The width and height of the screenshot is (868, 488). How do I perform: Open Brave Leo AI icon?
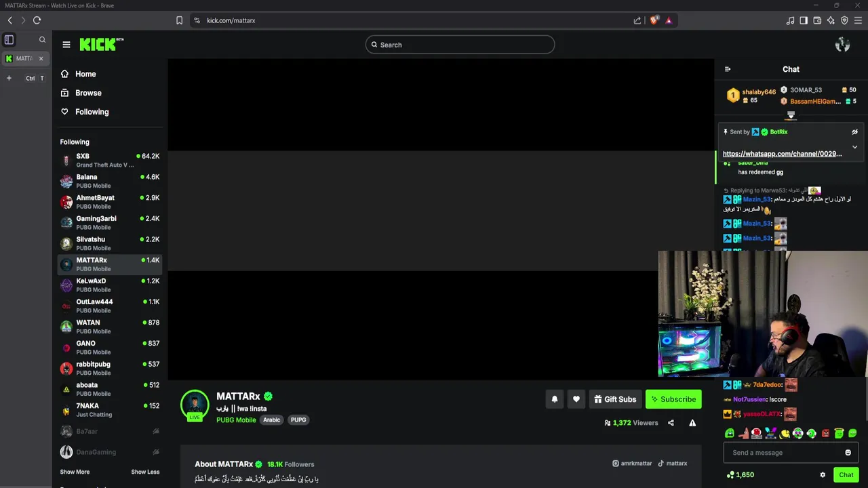(831, 20)
